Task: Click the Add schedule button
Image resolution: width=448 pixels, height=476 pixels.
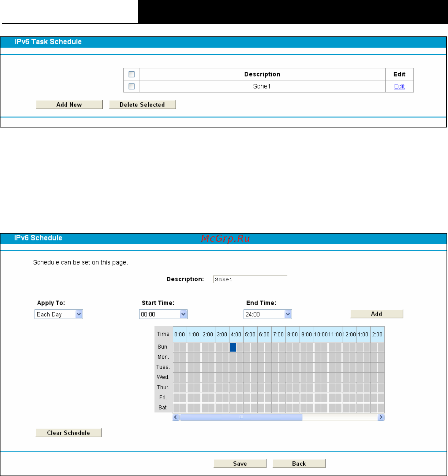Action: click(x=377, y=314)
